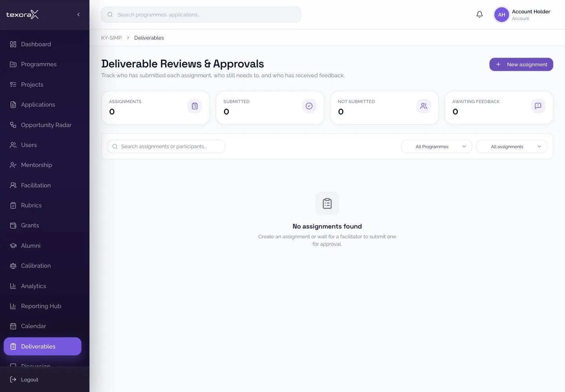
Task: Click the "No assignments found" message
Action: click(x=327, y=227)
